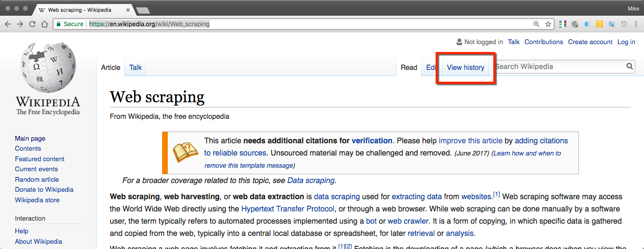This screenshot has height=249, width=644.
Task: Open the user Talk link at top
Action: [x=513, y=42]
